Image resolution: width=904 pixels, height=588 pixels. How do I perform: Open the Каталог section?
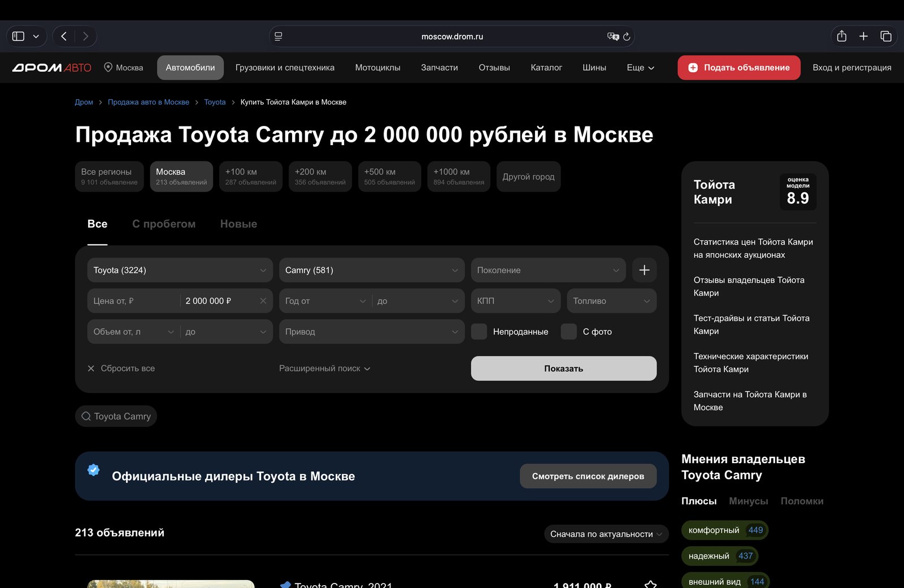[x=546, y=68]
